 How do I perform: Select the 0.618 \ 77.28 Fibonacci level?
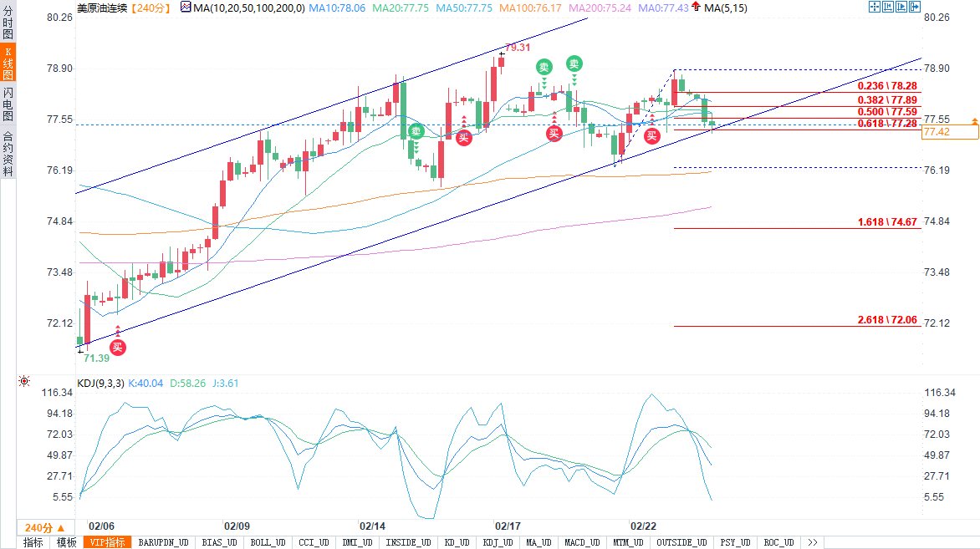[887, 123]
